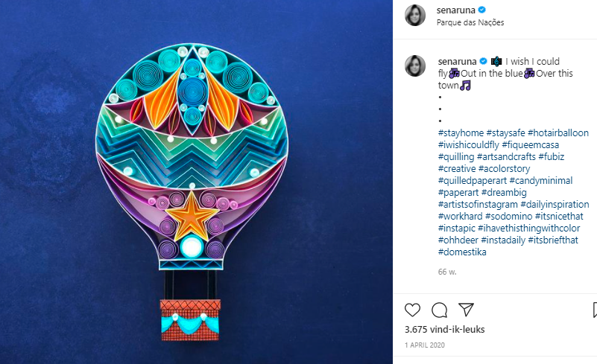Click the verified badge in the header
This screenshot has height=364, width=597.
pos(482,10)
